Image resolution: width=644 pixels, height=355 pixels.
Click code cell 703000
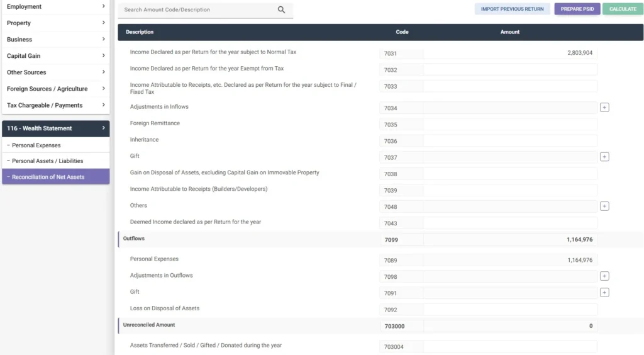pos(401,326)
